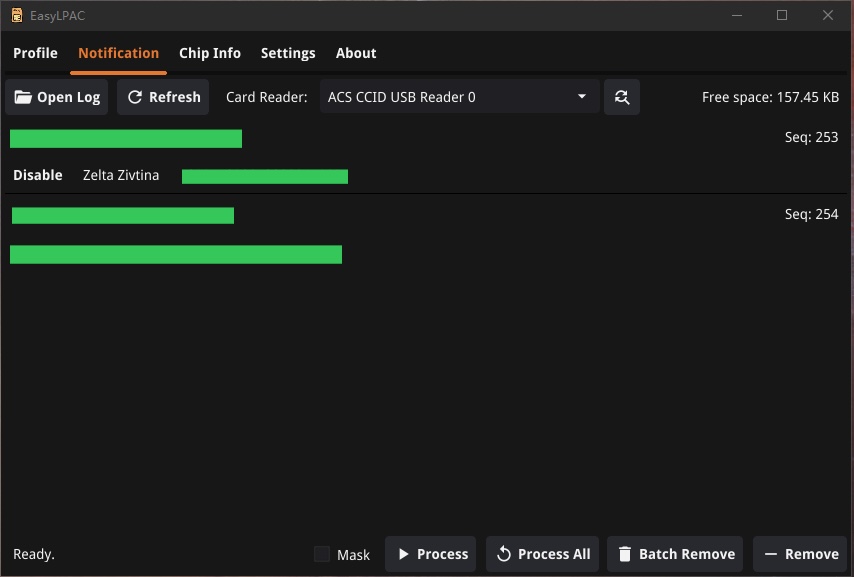Open the Card Reader dropdown
This screenshot has width=854, height=577.
(459, 97)
